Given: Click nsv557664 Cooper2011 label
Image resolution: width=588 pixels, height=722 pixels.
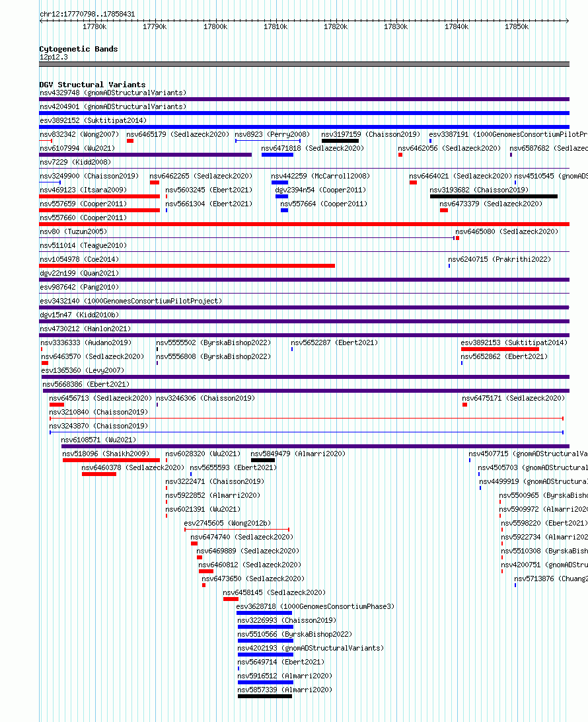Looking at the screenshot, I should (324, 203).
